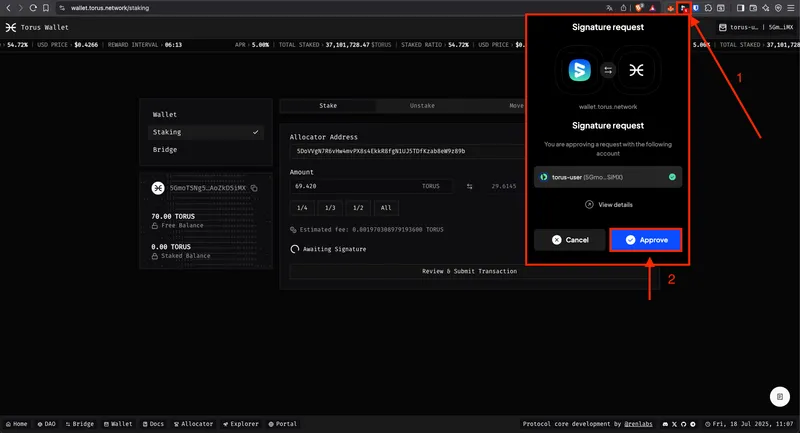This screenshot has height=433, width=800.
Task: Select the Staking option in sidebar
Action: point(205,132)
